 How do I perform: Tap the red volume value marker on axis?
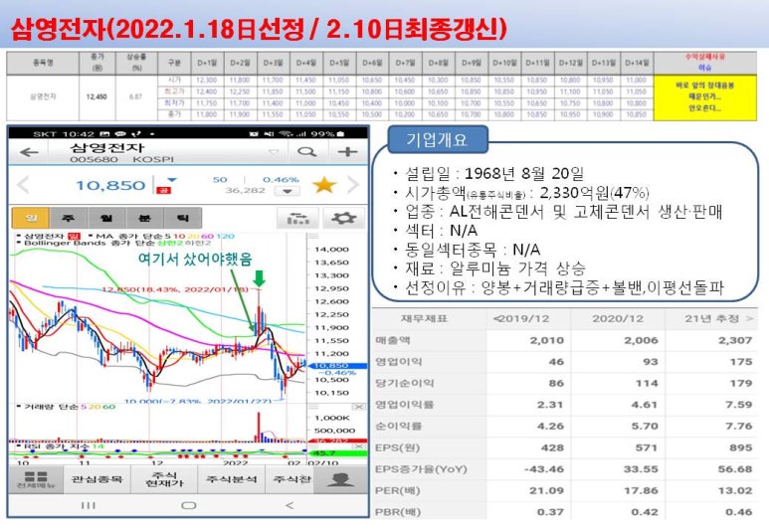337,441
